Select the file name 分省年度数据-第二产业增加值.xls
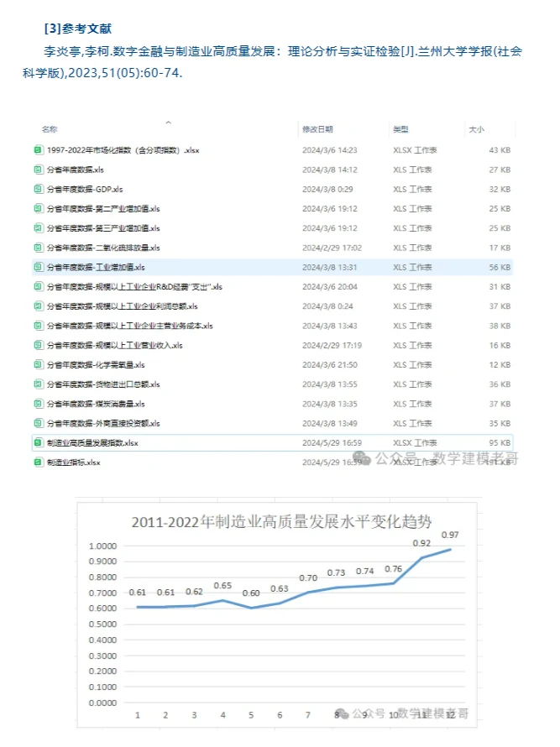Screen dimensions: 560x747 (x=103, y=209)
